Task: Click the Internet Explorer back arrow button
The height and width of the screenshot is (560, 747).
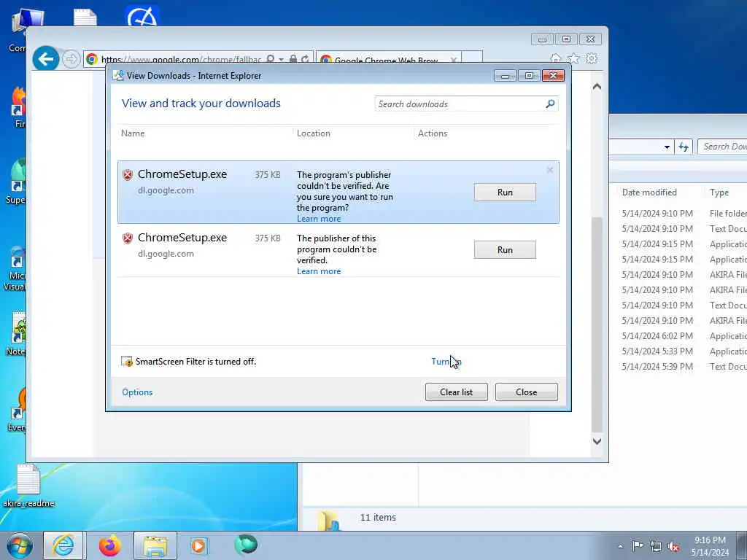Action: click(x=46, y=59)
